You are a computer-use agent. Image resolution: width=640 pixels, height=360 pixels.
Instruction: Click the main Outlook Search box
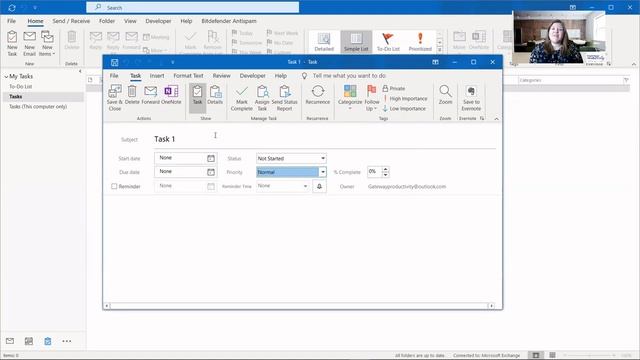[x=193, y=7]
